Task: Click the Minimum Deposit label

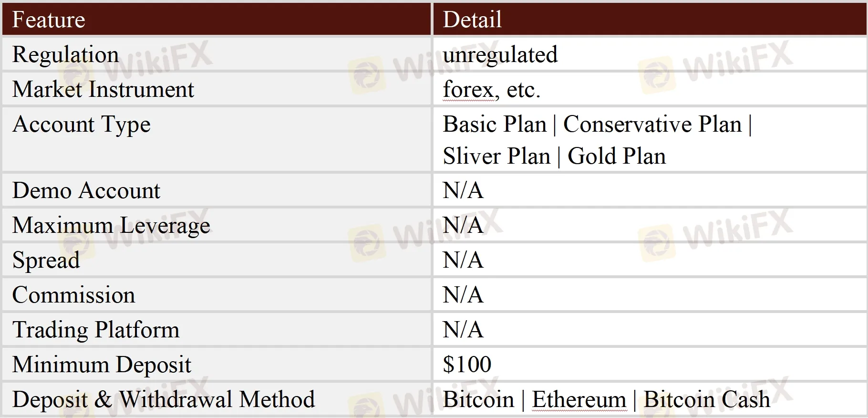Action: (102, 365)
